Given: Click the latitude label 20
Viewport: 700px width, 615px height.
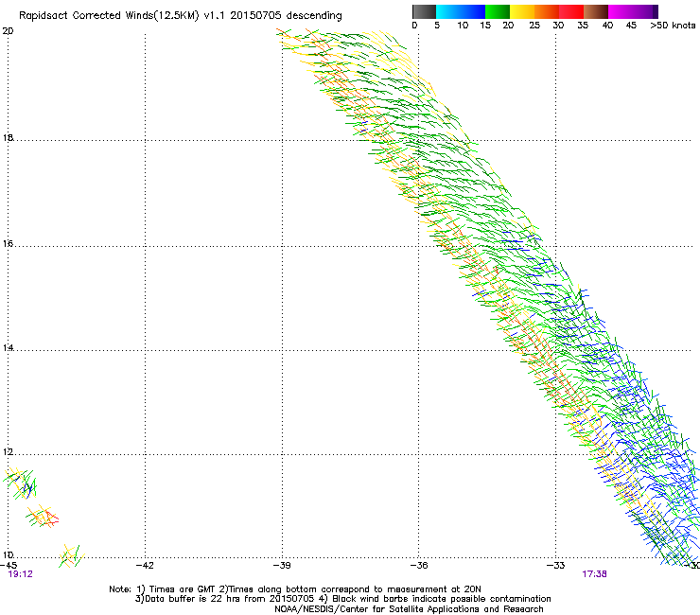Looking at the screenshot, I should pos(8,31).
